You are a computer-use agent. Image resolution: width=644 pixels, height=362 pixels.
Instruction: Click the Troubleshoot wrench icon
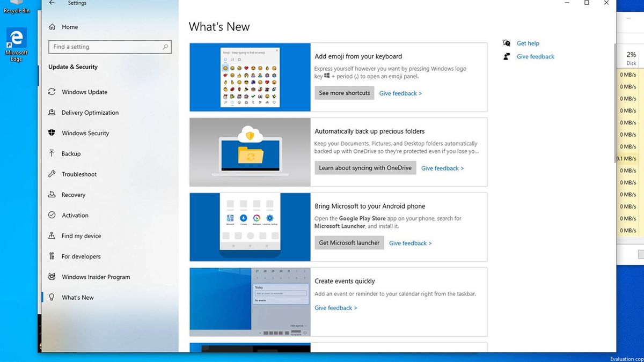point(52,174)
